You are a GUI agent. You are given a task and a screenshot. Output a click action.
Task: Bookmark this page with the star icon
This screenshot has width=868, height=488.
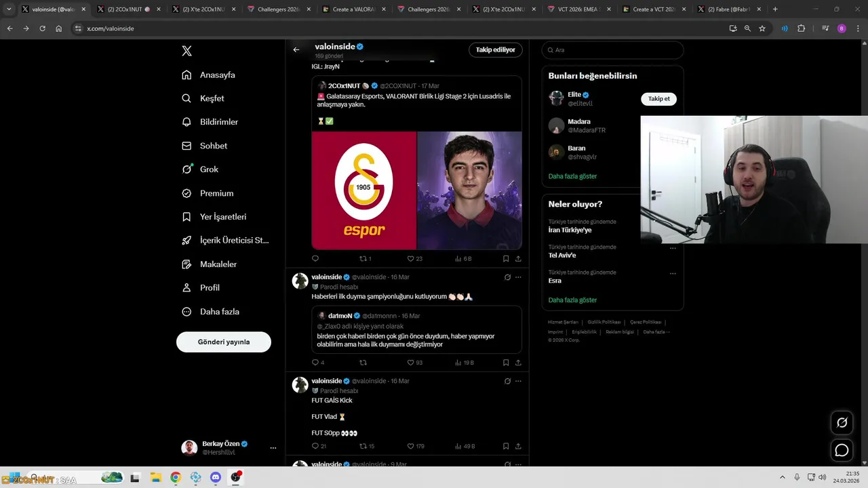click(762, 28)
